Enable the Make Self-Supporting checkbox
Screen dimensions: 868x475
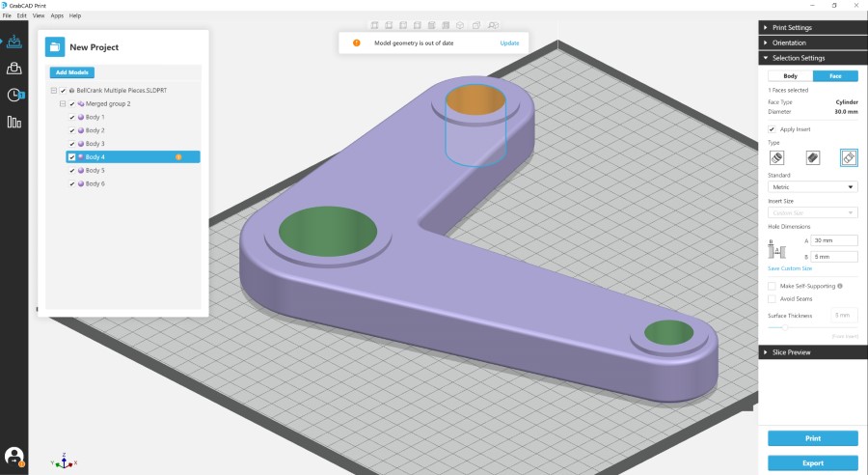point(772,286)
